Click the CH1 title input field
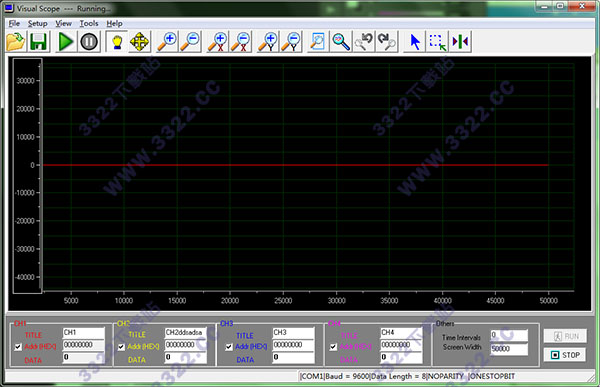600x387 pixels. point(83,333)
